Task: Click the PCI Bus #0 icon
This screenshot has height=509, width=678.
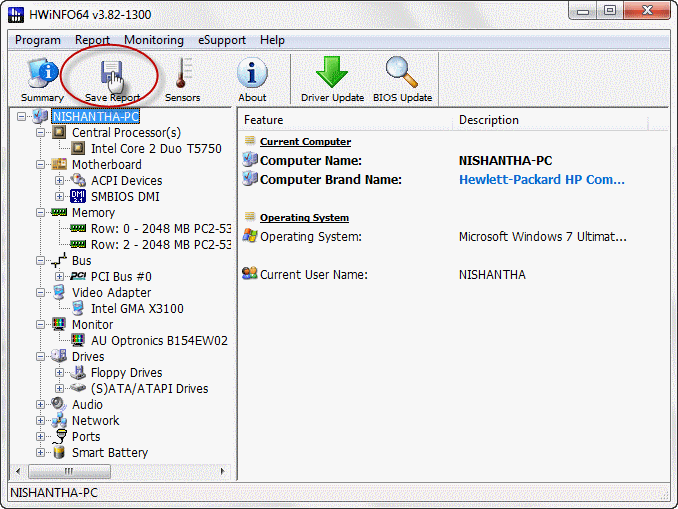Action: (78, 276)
